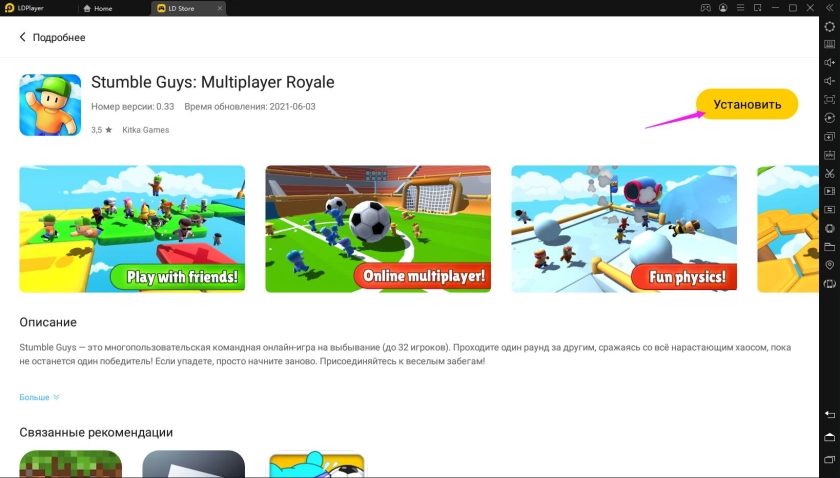The height and width of the screenshot is (478, 840).
Task: Click the volume down sidebar icon
Action: (x=829, y=81)
